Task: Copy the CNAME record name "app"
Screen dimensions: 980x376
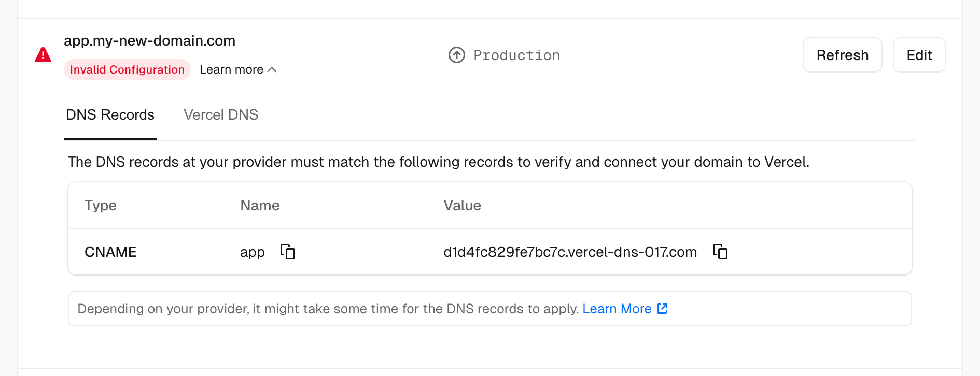Action: pyautogui.click(x=288, y=252)
